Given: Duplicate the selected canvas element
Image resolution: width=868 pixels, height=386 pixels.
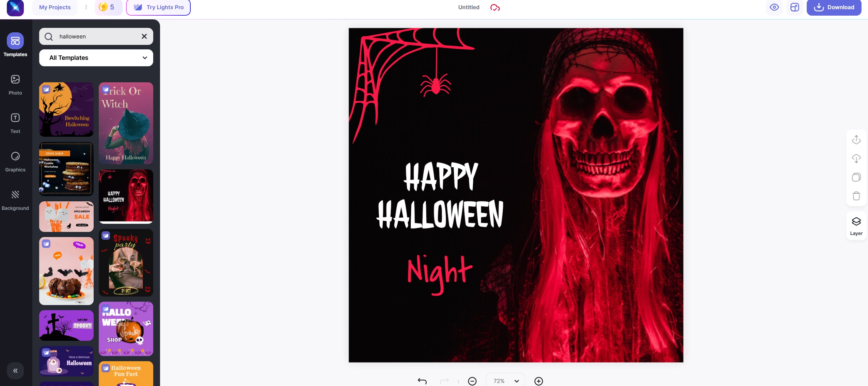Looking at the screenshot, I should coord(857,177).
